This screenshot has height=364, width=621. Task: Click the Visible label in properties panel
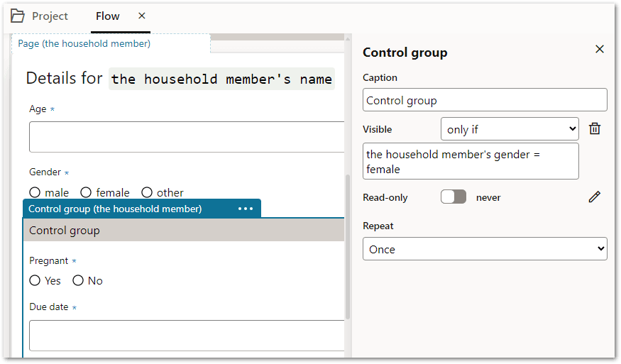pyautogui.click(x=378, y=129)
